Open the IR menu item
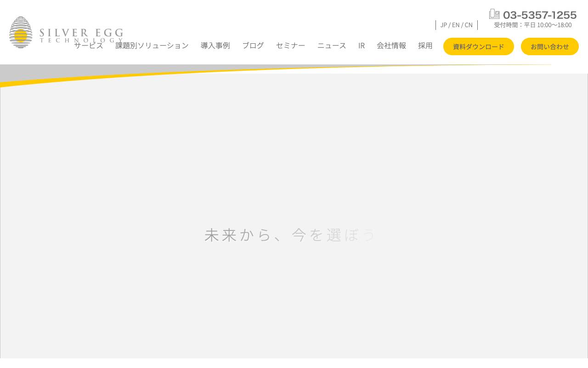Screen dimensions: 588x368 coord(362,45)
